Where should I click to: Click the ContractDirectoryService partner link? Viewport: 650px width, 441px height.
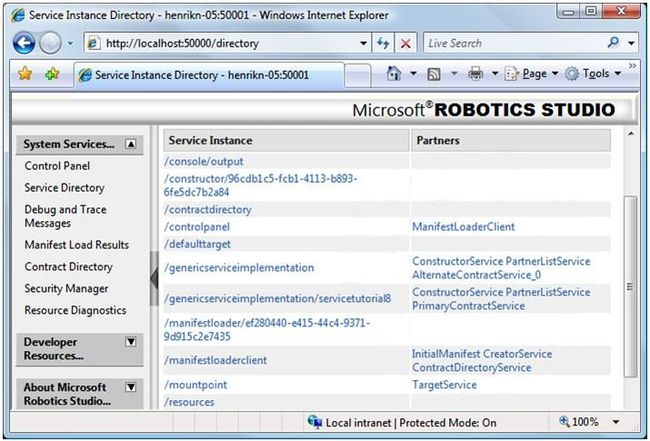(471, 368)
